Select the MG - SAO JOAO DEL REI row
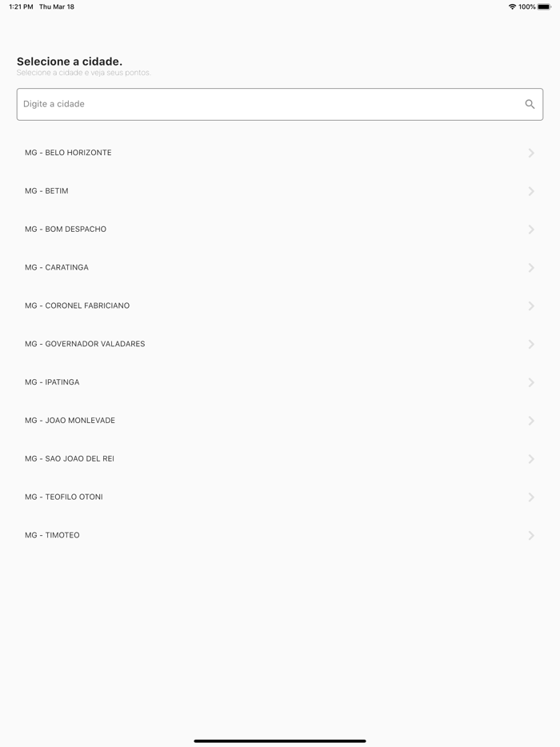This screenshot has height=747, width=560. click(x=69, y=458)
